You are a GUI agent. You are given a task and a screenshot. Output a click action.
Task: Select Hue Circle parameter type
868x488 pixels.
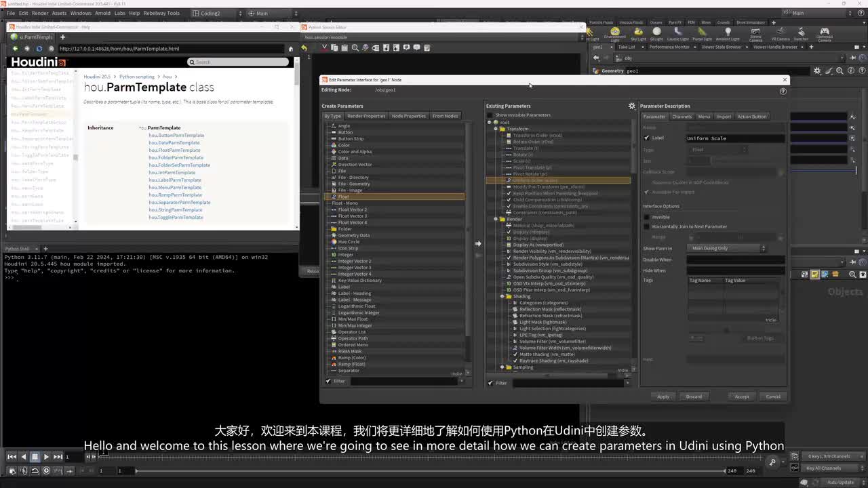[349, 242]
